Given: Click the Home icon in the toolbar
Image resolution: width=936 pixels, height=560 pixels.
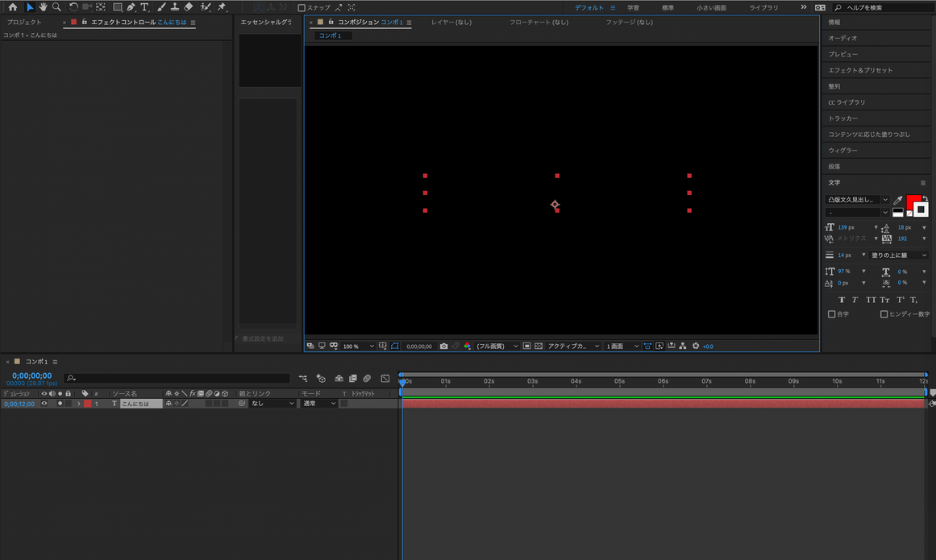Looking at the screenshot, I should (13, 7).
